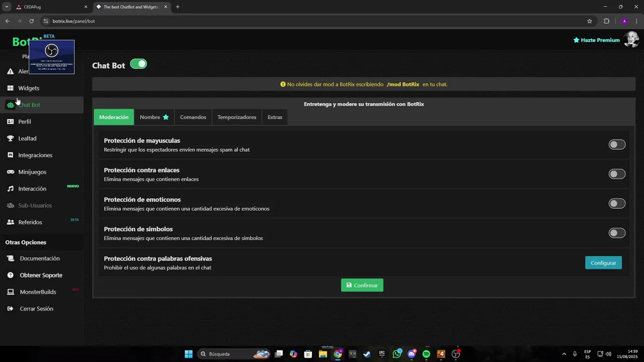Open Discord from the taskbar

(x=412, y=354)
